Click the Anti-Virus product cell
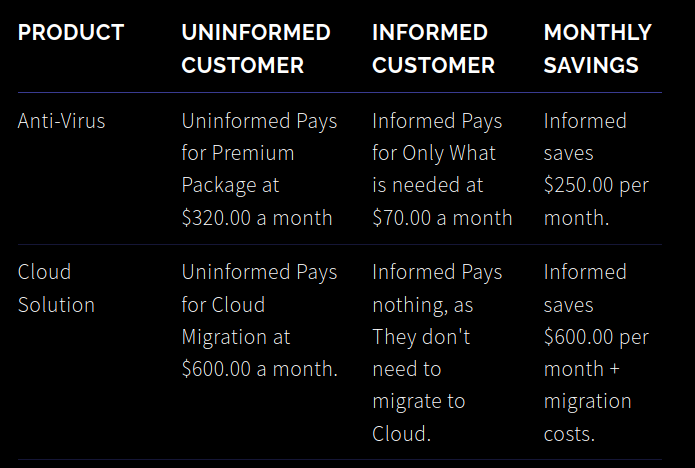 pyautogui.click(x=61, y=121)
